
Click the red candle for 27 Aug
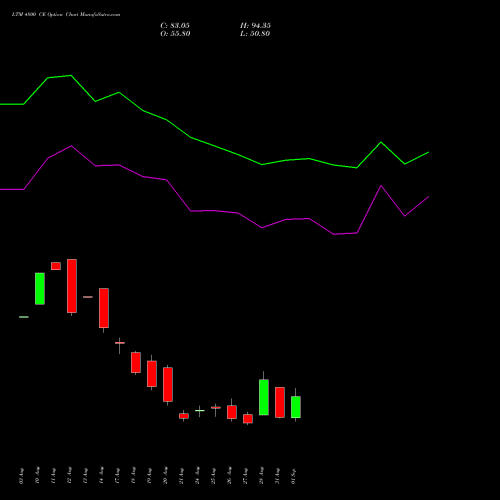(248, 419)
